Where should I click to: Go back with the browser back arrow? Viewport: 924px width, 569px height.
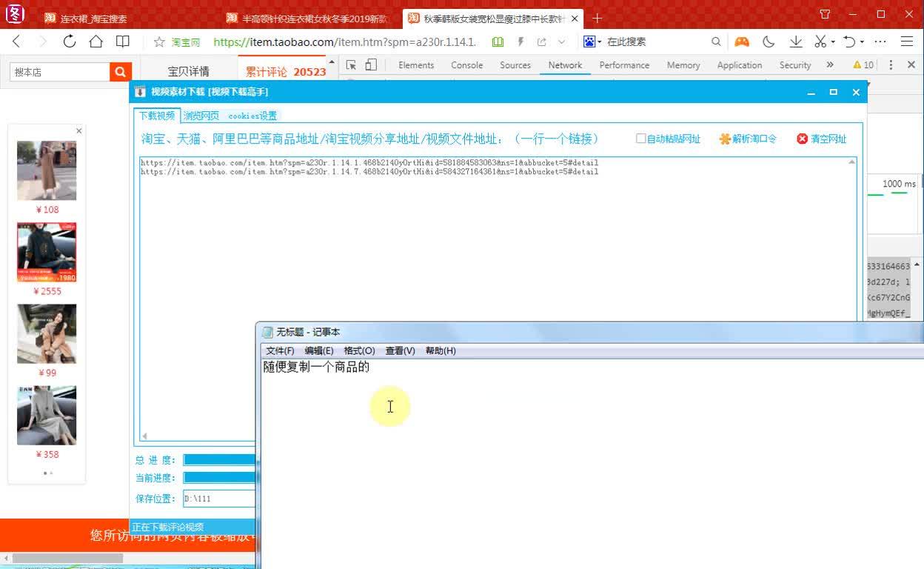16,41
